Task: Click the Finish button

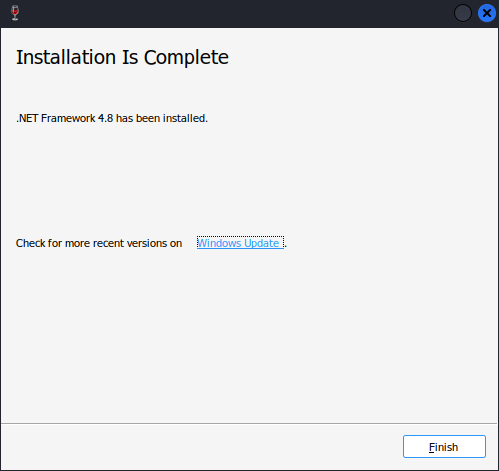Action: point(444,447)
